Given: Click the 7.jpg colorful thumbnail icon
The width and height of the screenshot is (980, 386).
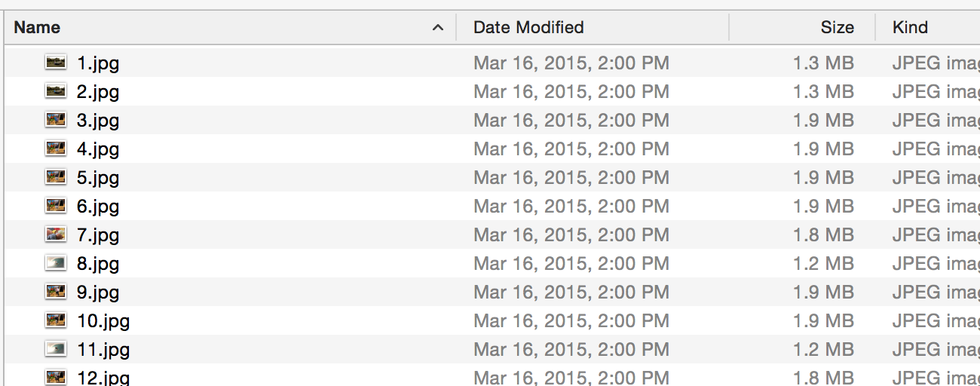Looking at the screenshot, I should pos(55,234).
